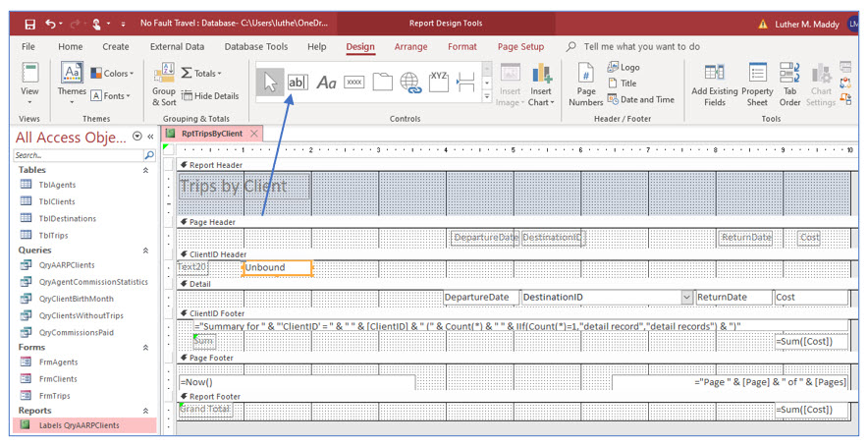Click Add Existing Fields
This screenshot has width=868, height=446.
tap(715, 84)
